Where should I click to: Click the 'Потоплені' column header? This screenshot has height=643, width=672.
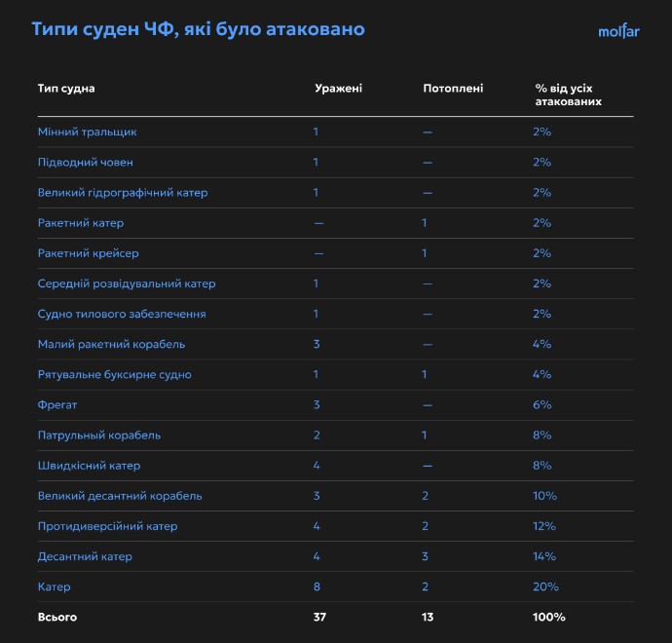click(x=453, y=89)
